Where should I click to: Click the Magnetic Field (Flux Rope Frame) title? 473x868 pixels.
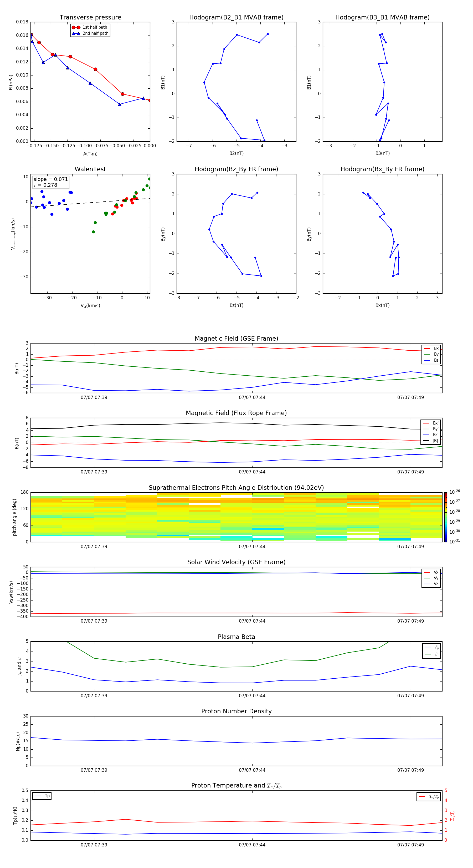[236, 413]
